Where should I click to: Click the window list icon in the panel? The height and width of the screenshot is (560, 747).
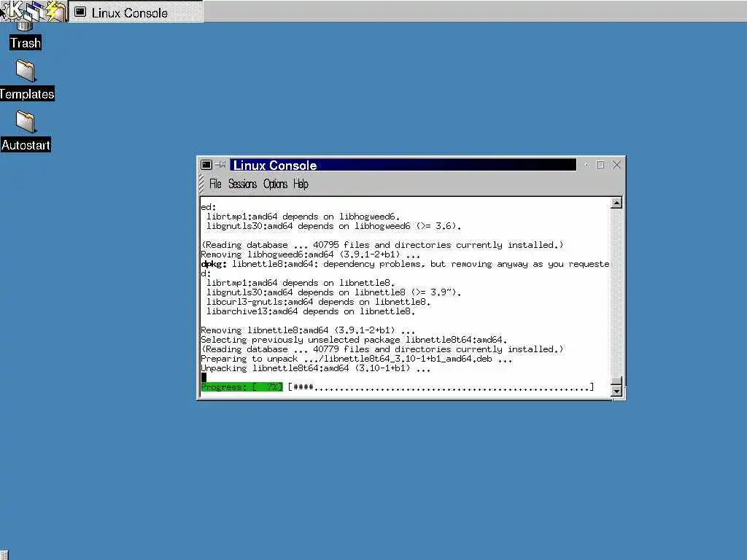click(34, 10)
